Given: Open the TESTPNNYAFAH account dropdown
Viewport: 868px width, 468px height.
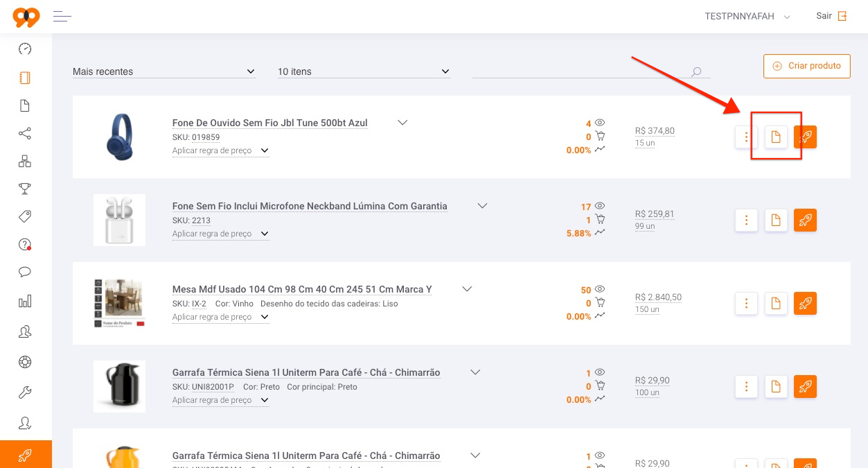Looking at the screenshot, I should pyautogui.click(x=747, y=17).
